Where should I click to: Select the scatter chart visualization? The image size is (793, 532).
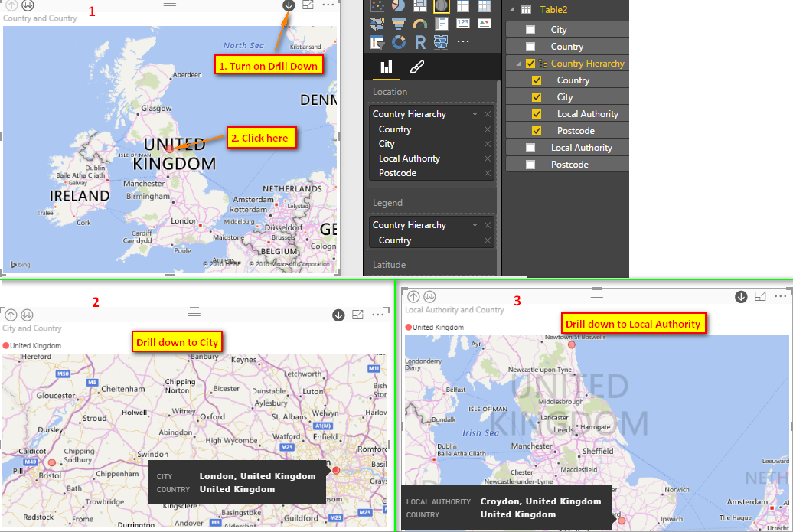click(x=377, y=5)
